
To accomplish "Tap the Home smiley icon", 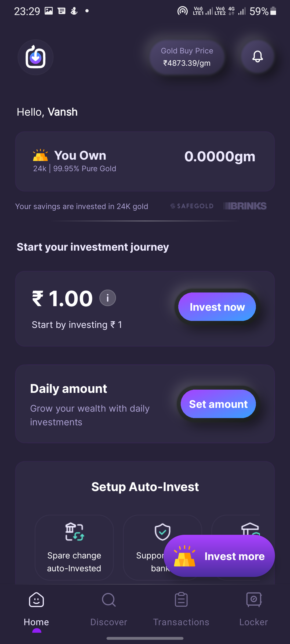I will coord(36,600).
